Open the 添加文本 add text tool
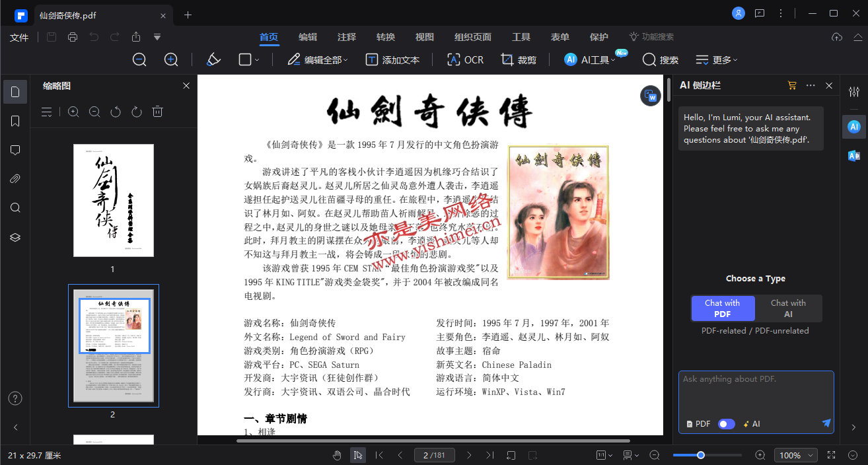 pyautogui.click(x=392, y=59)
